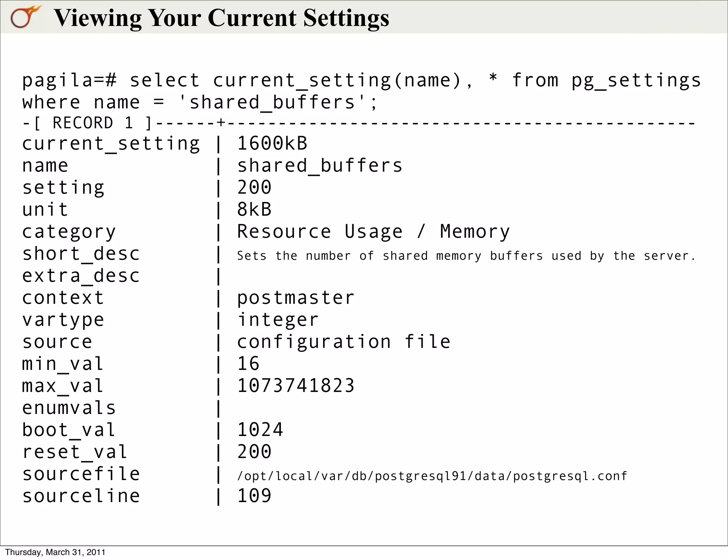Click the 'RECORD 1' header line
Viewport: 728px width, 560px height.
(x=93, y=123)
